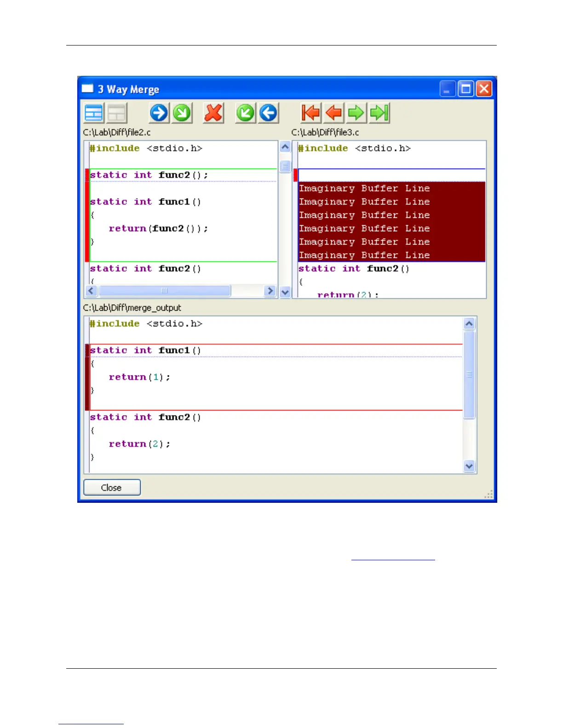Go to next difference green arrow
This screenshot has height=728, width=563.
coord(356,113)
